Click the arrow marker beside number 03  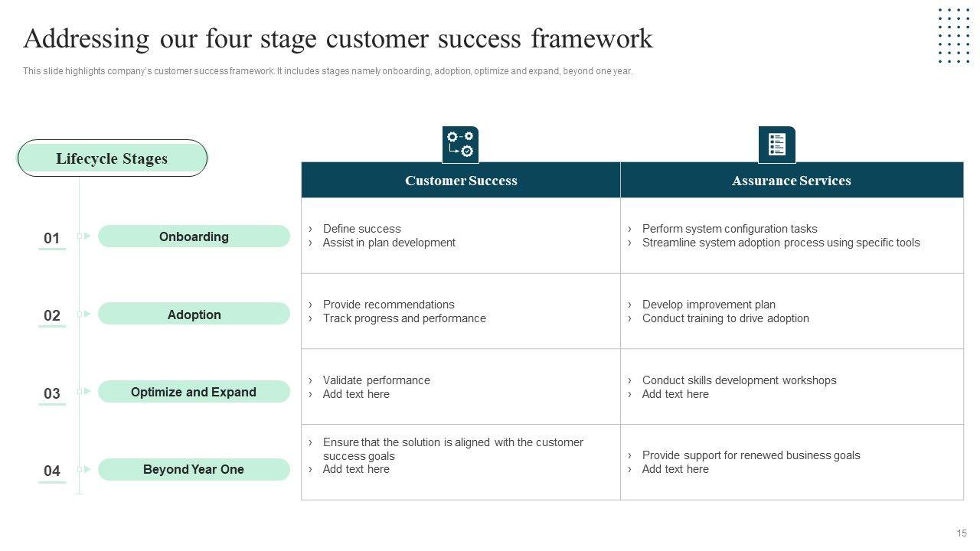pyautogui.click(x=84, y=392)
